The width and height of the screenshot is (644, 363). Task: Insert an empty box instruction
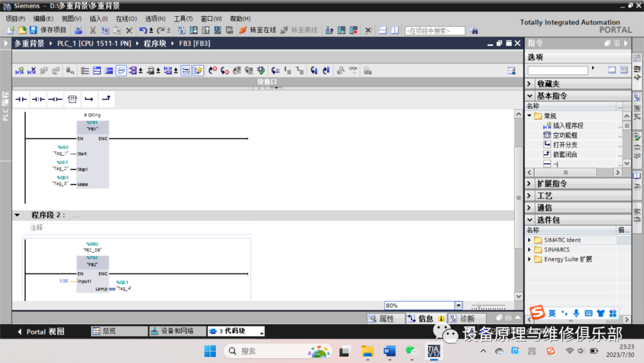click(x=72, y=99)
